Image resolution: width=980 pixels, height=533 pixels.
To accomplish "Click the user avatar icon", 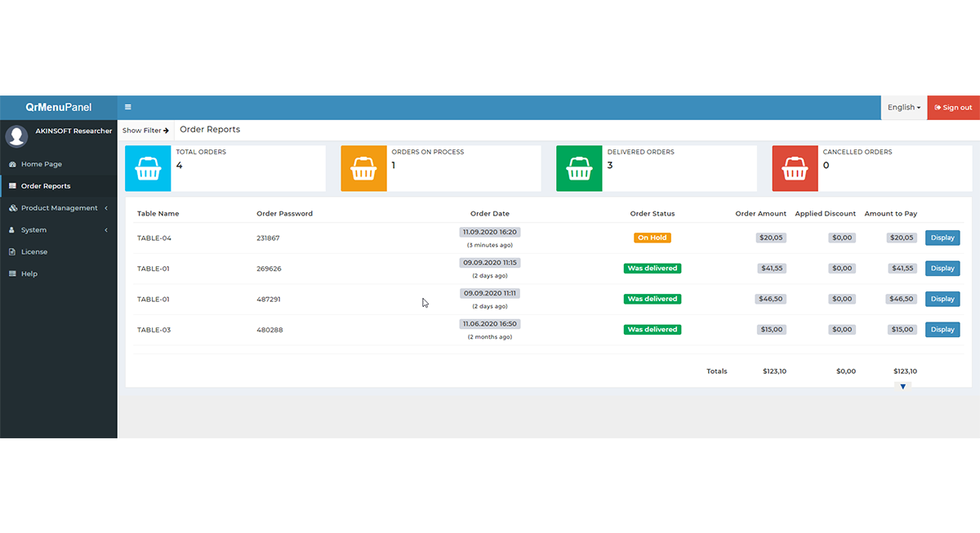I will pyautogui.click(x=16, y=135).
